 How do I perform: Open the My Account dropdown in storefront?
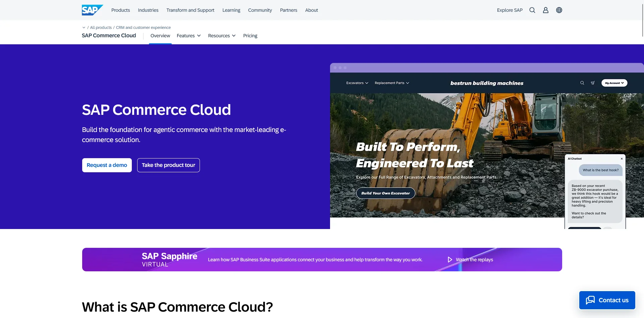614,83
